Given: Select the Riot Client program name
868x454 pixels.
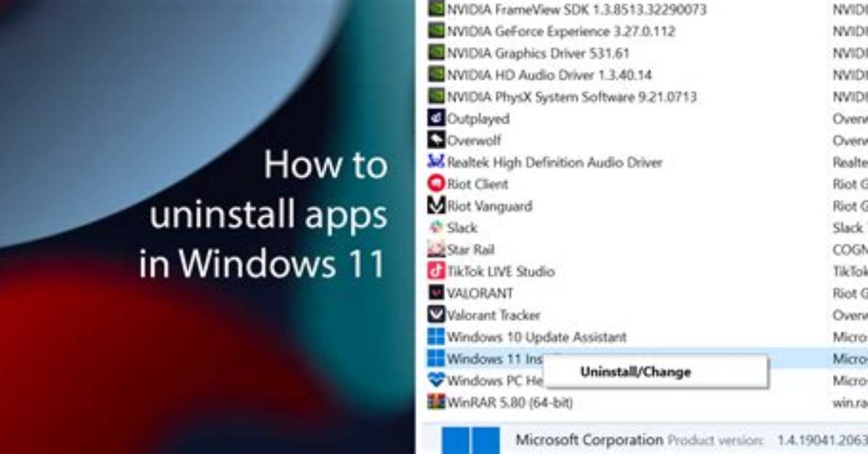Looking at the screenshot, I should pos(477,184).
